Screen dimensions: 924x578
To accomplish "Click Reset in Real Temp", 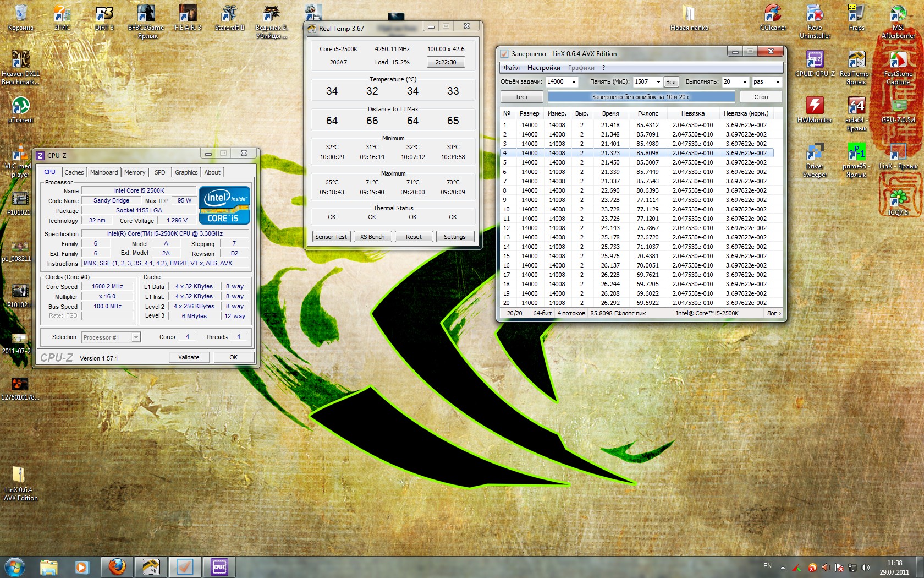I will [x=414, y=237].
